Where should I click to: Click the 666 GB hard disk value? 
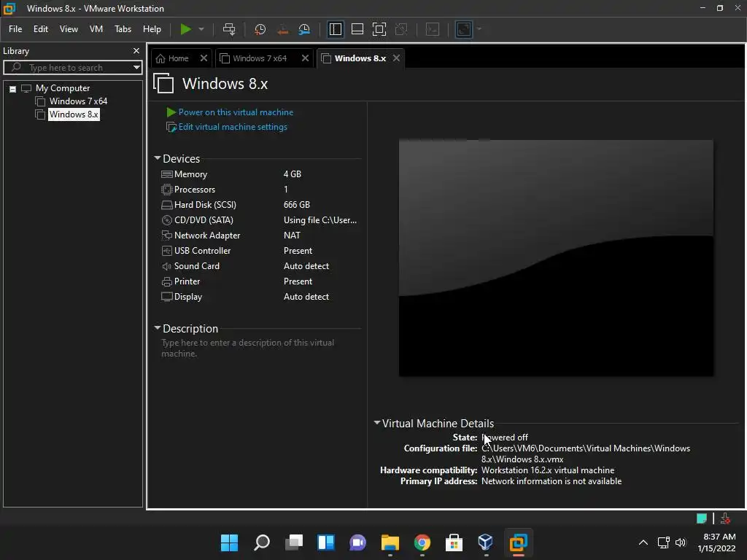coord(297,205)
